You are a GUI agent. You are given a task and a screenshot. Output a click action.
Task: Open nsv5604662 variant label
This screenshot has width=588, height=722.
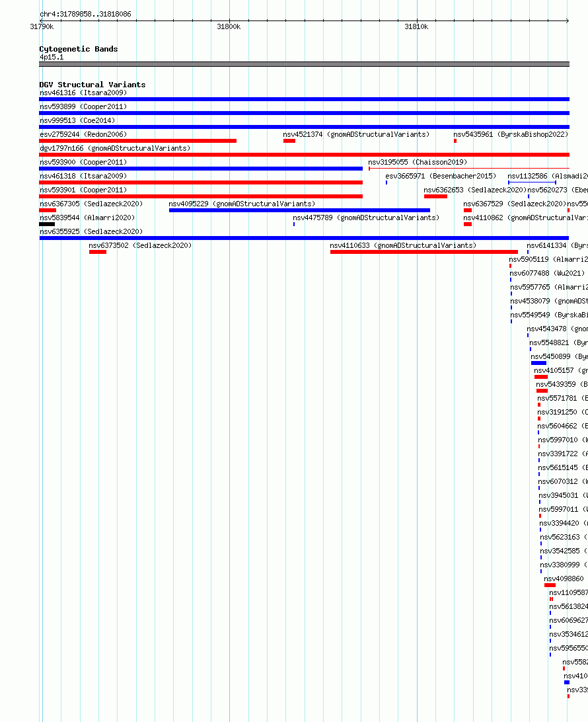(563, 426)
